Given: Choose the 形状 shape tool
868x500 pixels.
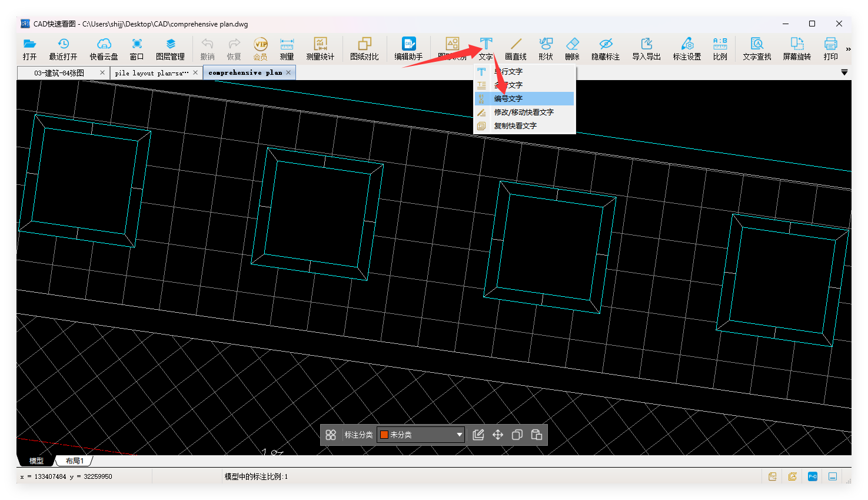Looking at the screenshot, I should click(546, 49).
